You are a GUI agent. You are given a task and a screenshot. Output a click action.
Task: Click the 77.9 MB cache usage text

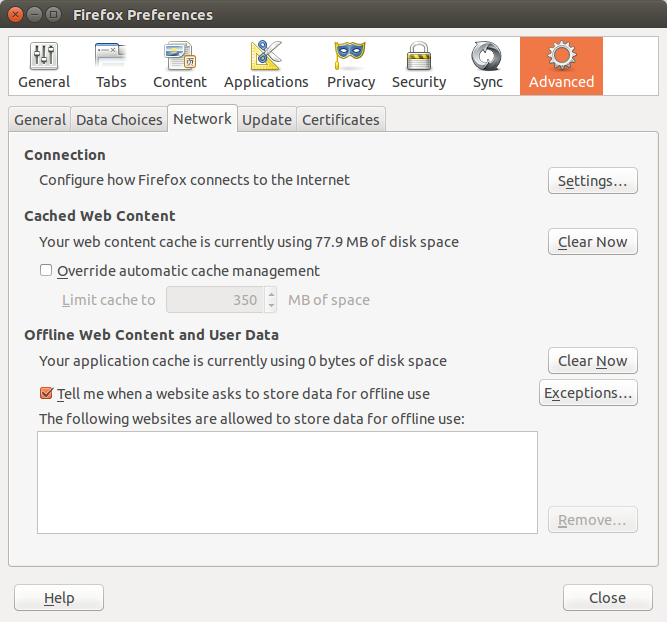[249, 242]
